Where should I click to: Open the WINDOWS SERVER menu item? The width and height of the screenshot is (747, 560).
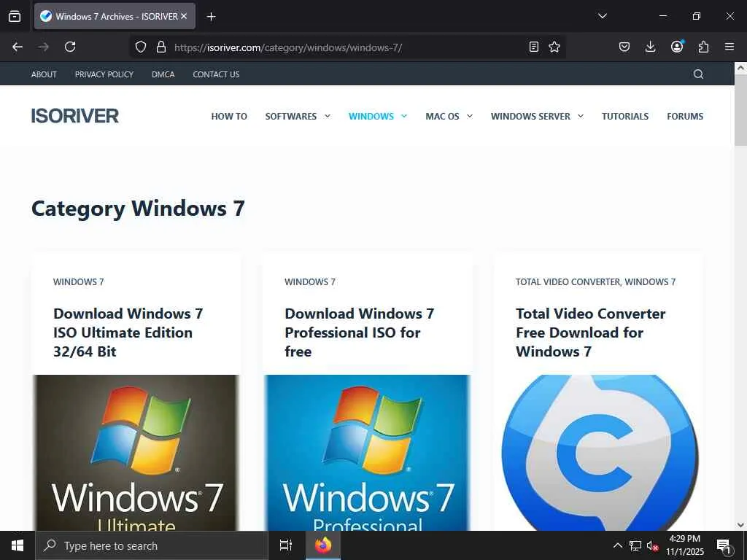pos(530,116)
